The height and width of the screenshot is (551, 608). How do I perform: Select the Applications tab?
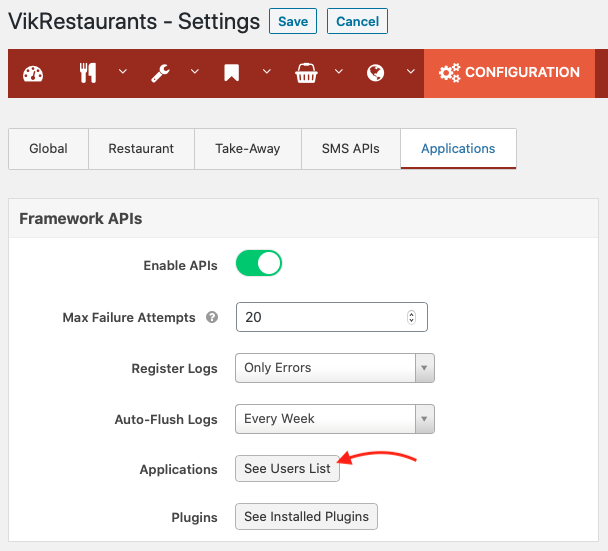458,149
